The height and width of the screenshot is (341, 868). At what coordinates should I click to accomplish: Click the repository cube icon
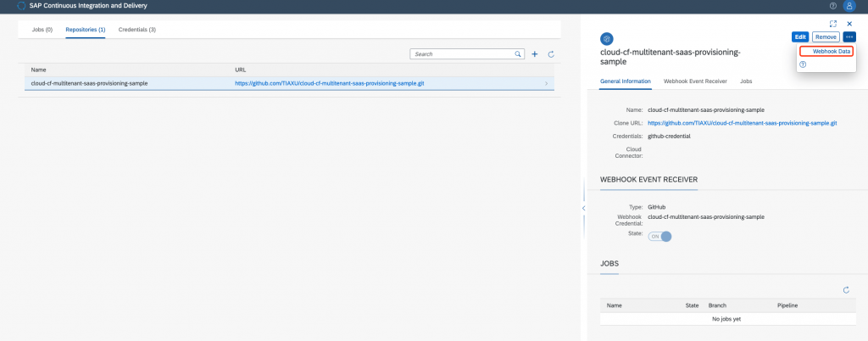(607, 39)
